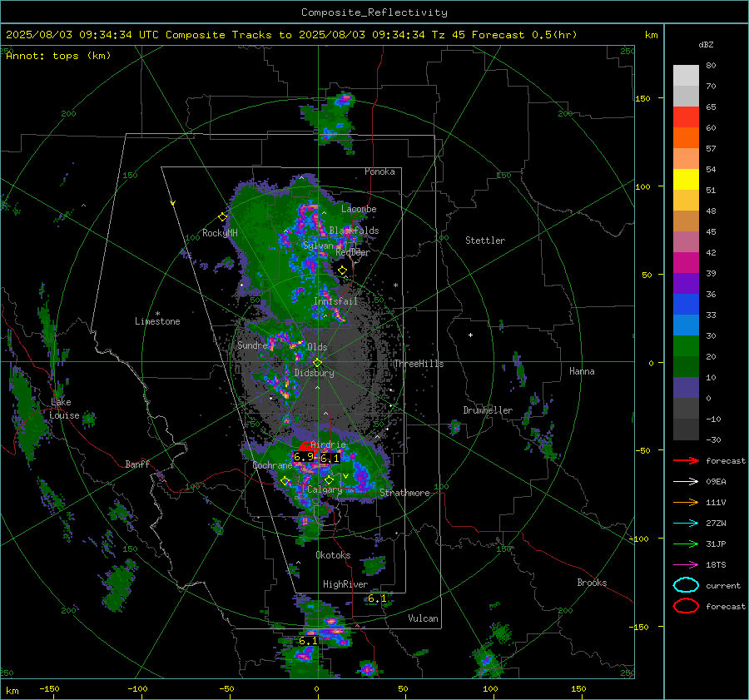The image size is (749, 700).
Task: Click the Lacombe city label
Action: pyautogui.click(x=359, y=209)
